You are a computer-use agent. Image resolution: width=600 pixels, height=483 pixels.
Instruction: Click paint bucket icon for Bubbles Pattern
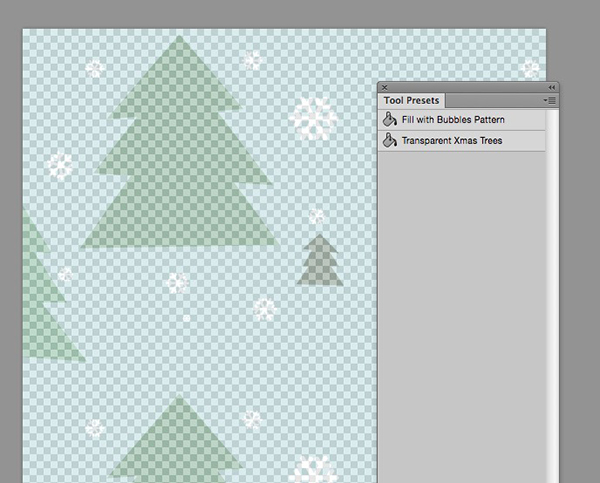tap(390, 119)
